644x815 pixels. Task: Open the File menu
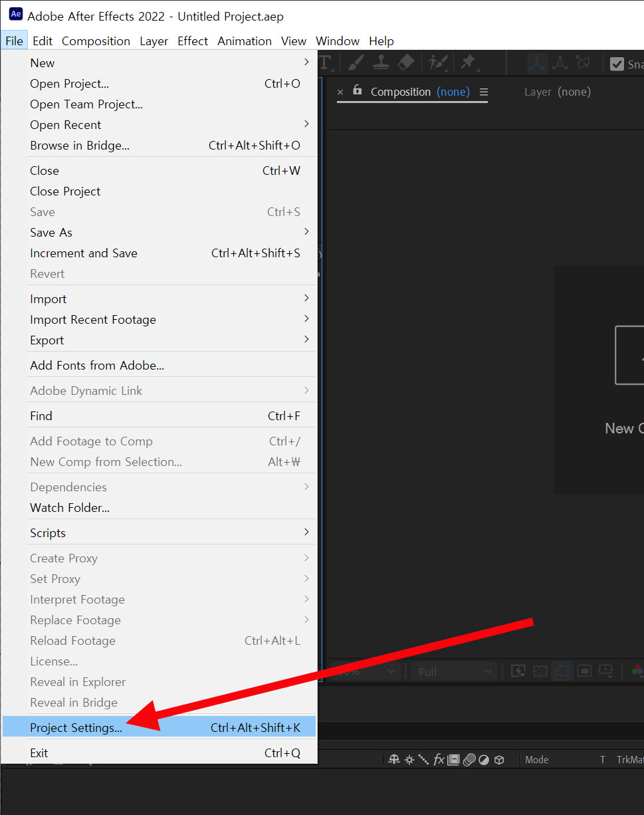[x=14, y=41]
